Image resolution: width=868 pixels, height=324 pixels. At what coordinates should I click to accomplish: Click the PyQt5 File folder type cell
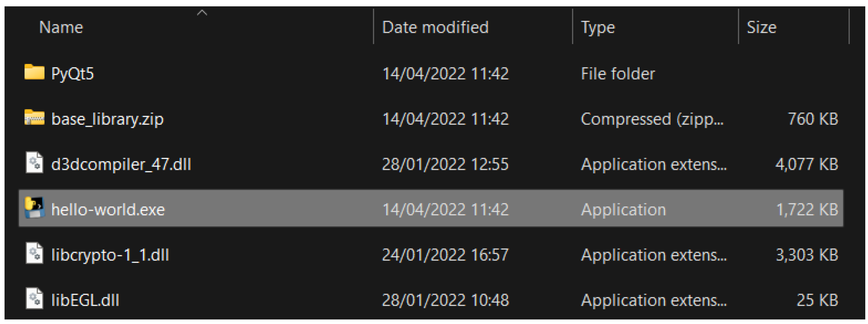pos(618,74)
